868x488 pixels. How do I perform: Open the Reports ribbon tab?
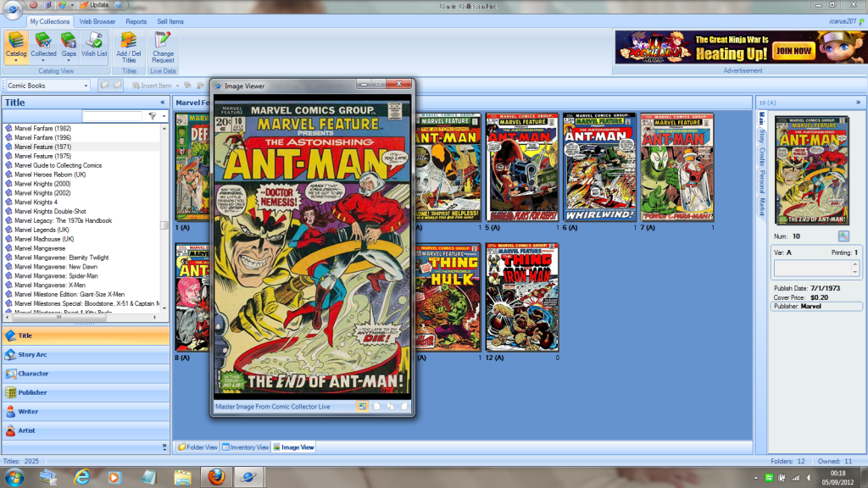click(136, 21)
